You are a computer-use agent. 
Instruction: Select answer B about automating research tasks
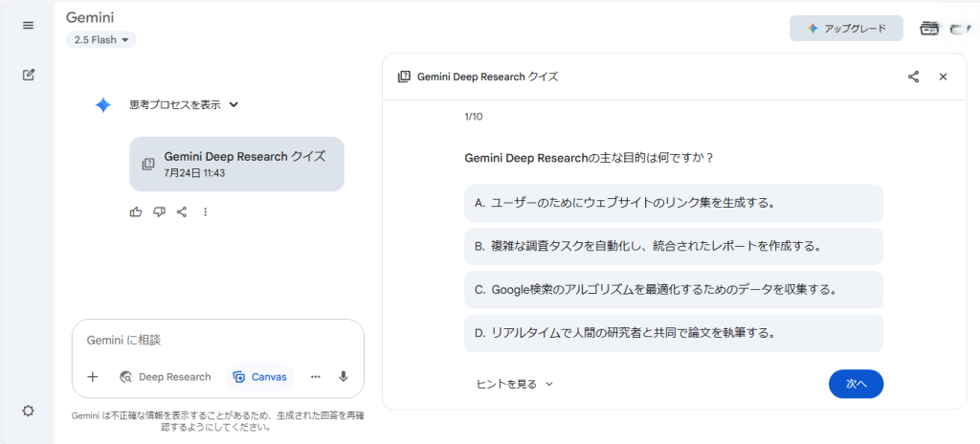673,246
